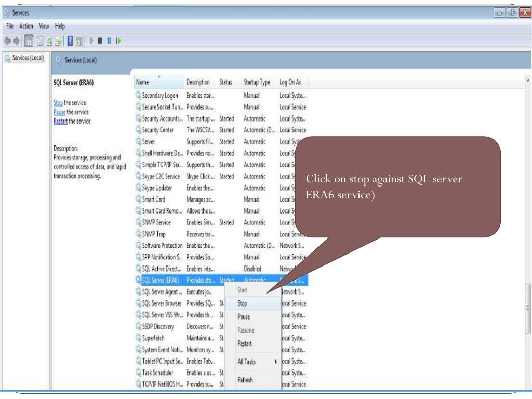Select the Software Protection service row
The width and height of the screenshot is (532, 399).
(x=221, y=245)
